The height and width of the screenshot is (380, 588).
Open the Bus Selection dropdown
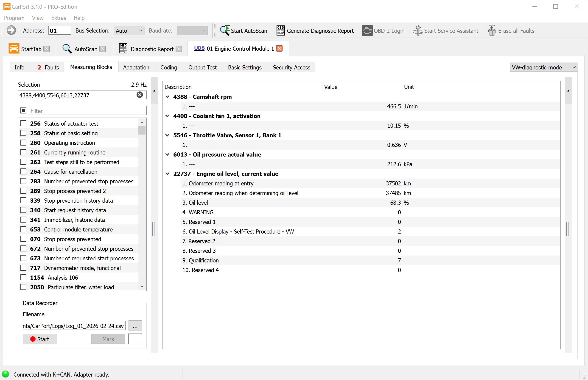click(x=129, y=31)
